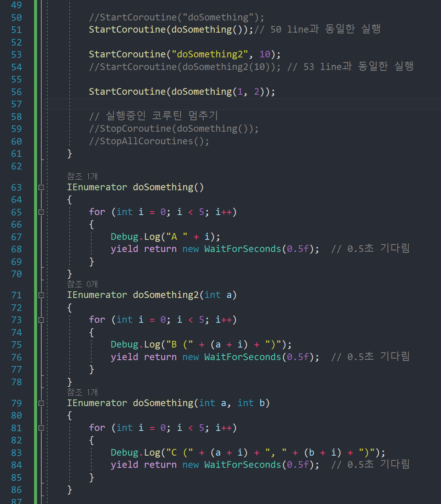Place cursor on StartCoroutine(doSomething()); on line 51
Viewport: 441px width, 504px height.
coord(171,29)
